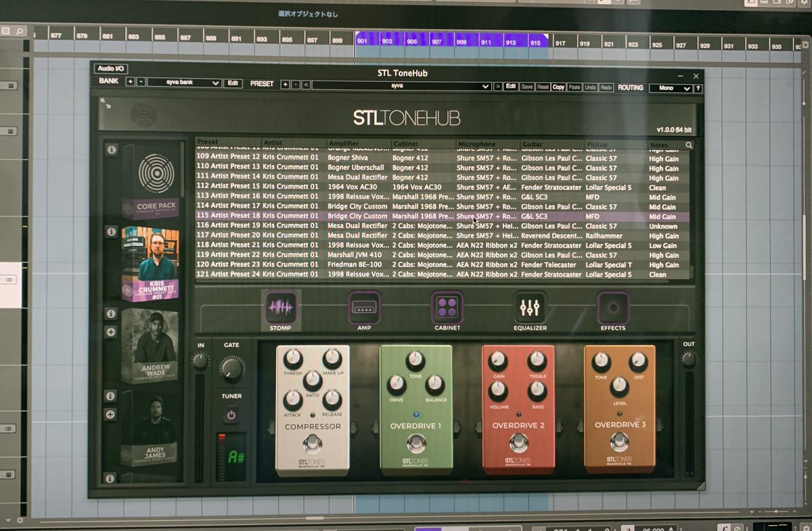Click the plus icon beside Andrew Wade pack
Image resolution: width=812 pixels, height=531 pixels.
(x=111, y=332)
